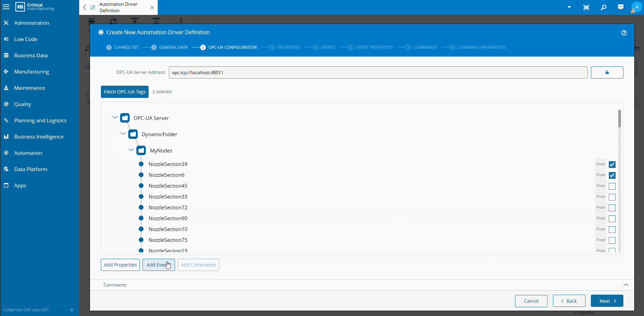Click the OPC-UA Server folder icon
Screen dimensions: 644x316
(125, 118)
